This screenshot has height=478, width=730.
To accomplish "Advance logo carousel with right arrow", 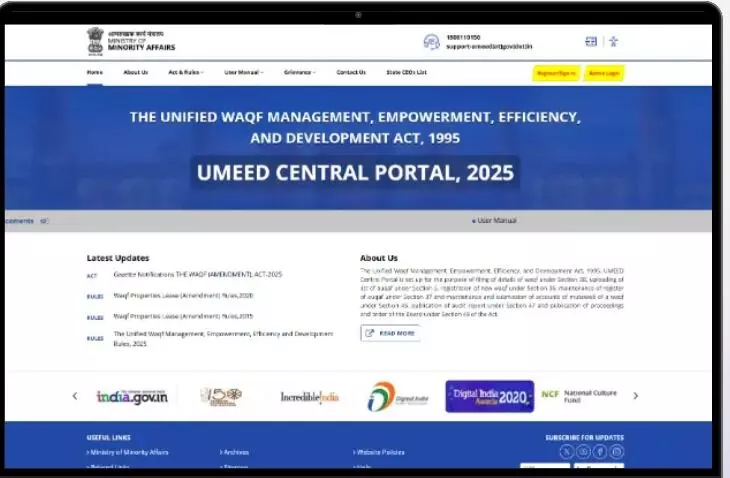I will pyautogui.click(x=635, y=396).
